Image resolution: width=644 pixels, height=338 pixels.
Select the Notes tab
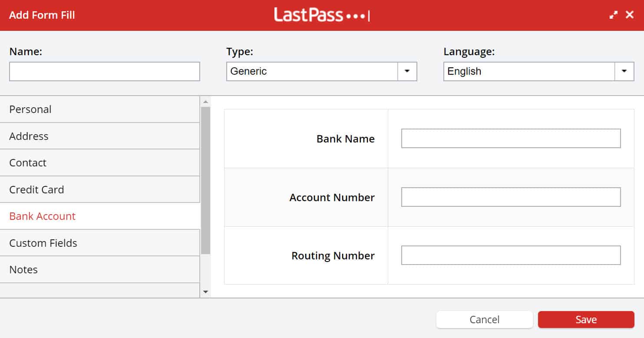pyautogui.click(x=100, y=269)
